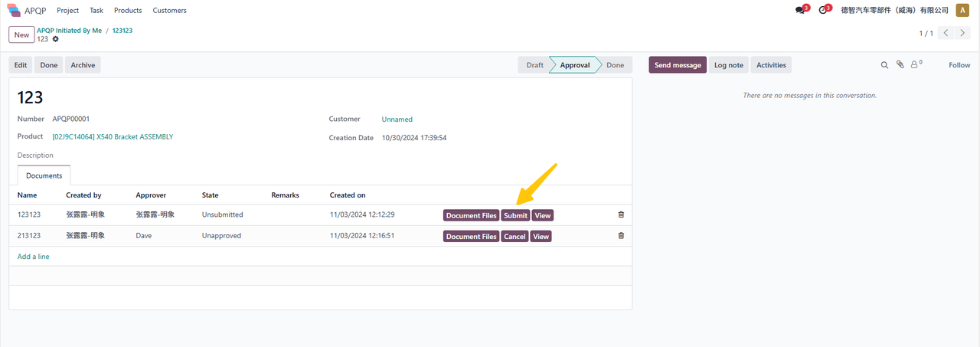Open the gear settings next to 123
Screen dimensions: 980x347
click(x=55, y=39)
